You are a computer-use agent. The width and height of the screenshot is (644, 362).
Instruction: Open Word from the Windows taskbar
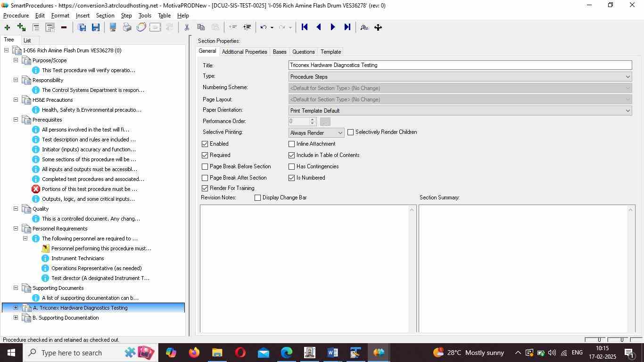click(332, 353)
